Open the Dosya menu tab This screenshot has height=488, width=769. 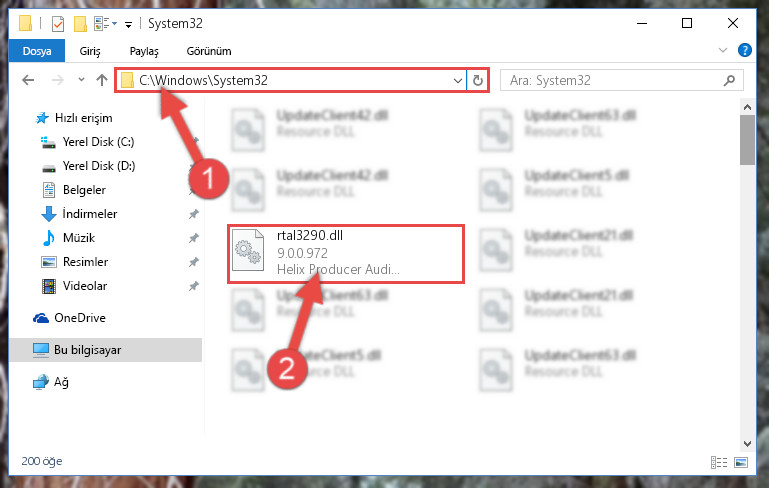pyautogui.click(x=37, y=51)
